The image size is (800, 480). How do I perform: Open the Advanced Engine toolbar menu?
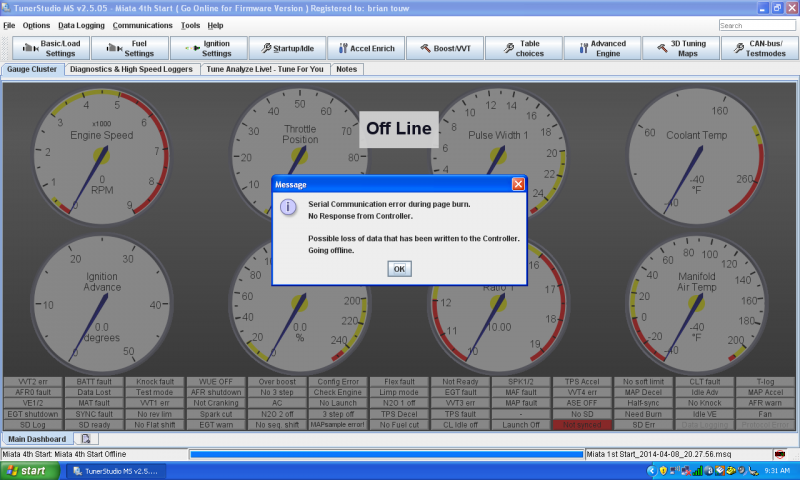click(x=602, y=48)
